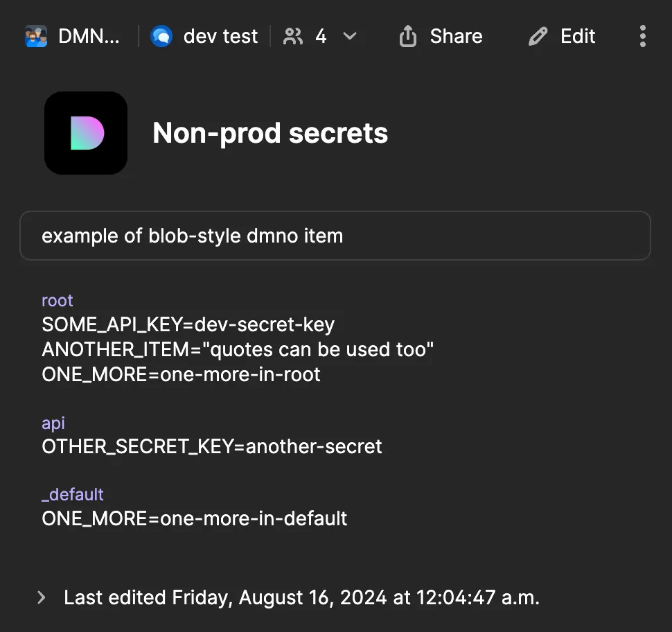Expand the vault member count dropdown

coord(350,36)
